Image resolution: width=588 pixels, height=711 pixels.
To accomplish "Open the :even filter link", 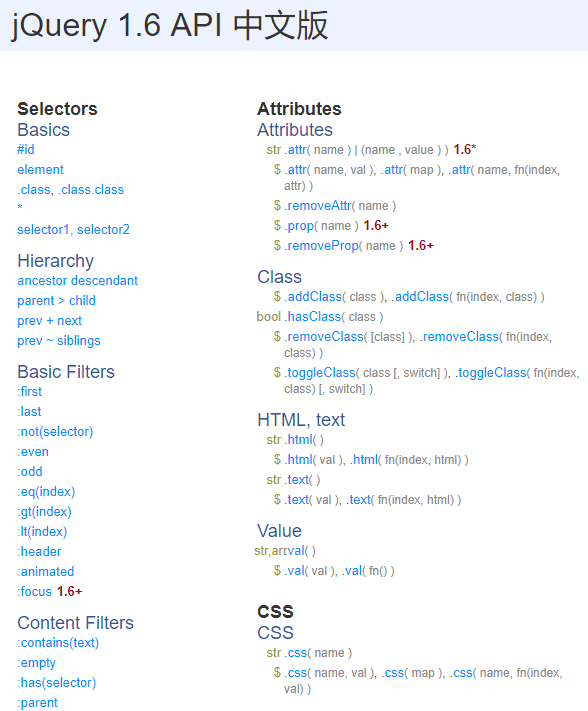I will point(33,452).
